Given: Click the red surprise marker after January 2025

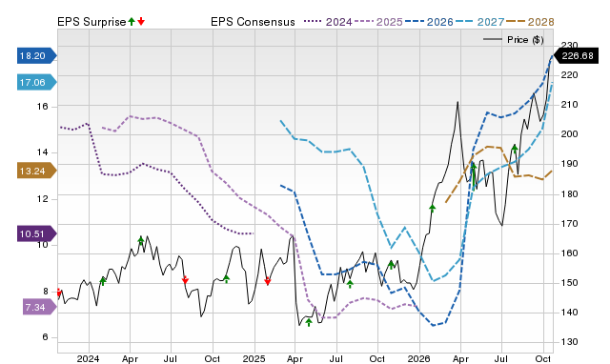Looking at the screenshot, I should (x=267, y=281).
